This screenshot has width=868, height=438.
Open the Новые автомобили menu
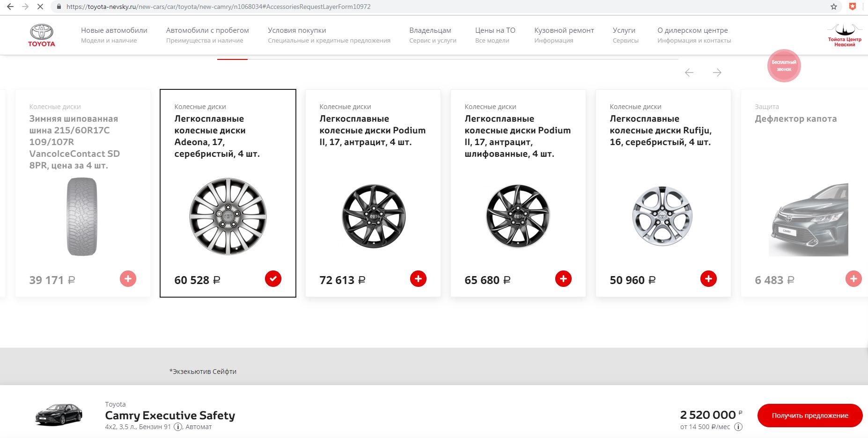pos(114,30)
